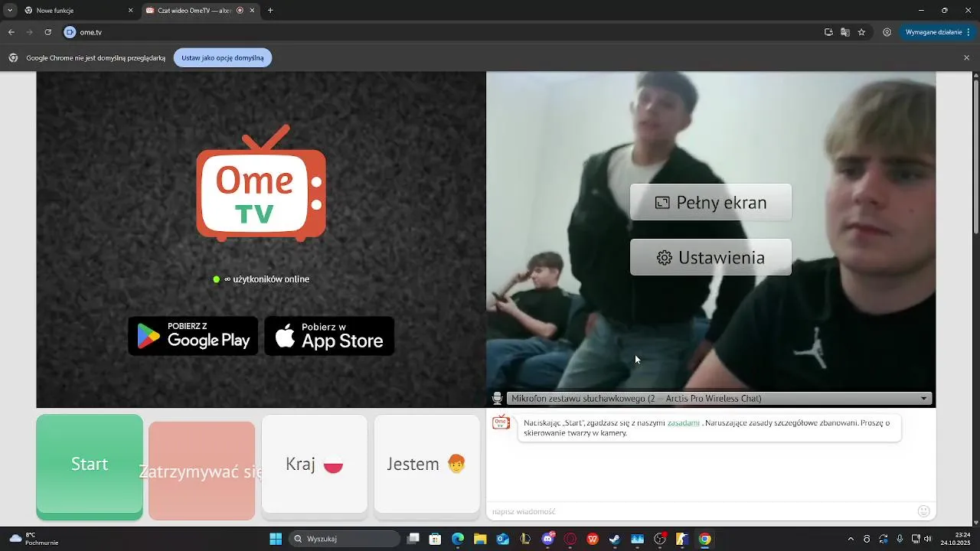The image size is (980, 551).
Task: Click the site information icon in address bar
Action: [x=70, y=32]
